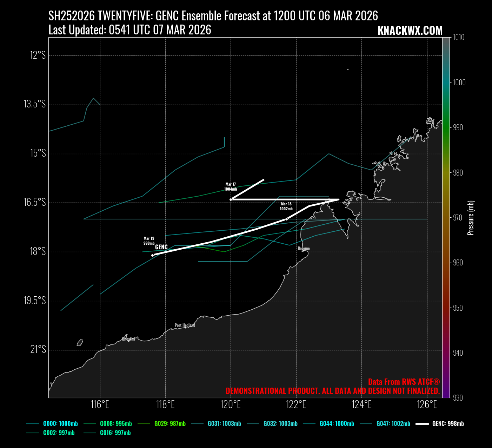Image resolution: width=492 pixels, height=448 pixels.
Task: Click the Karratha city label
Action: [x=128, y=339]
